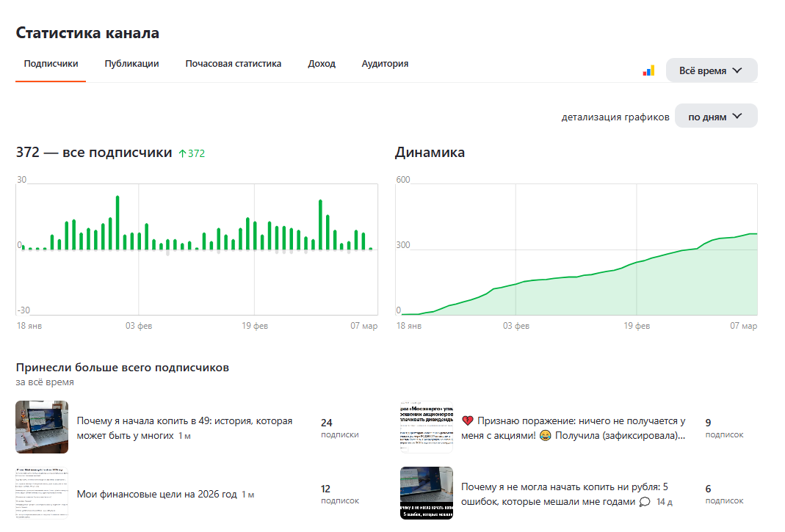Click the bottom-right laptop post thumbnail
This screenshot has width=785, height=532.
tap(427, 492)
